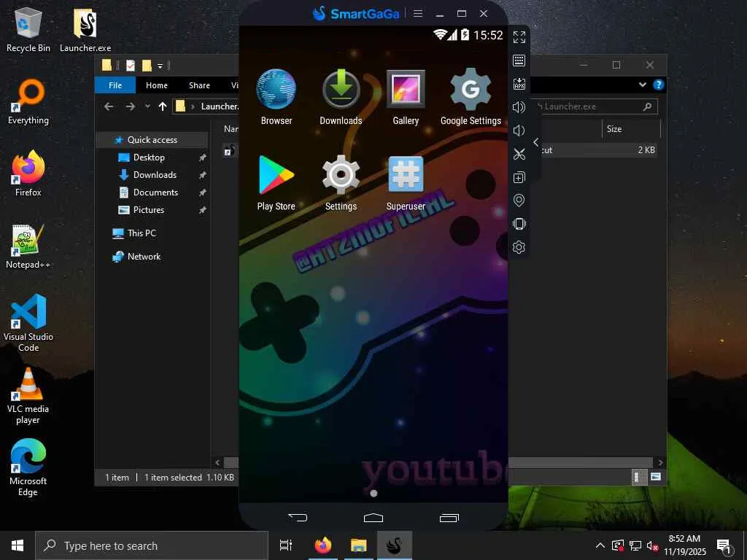The height and width of the screenshot is (560, 747).
Task: Click the horizontal scrollbar right arrow
Action: [x=660, y=462]
